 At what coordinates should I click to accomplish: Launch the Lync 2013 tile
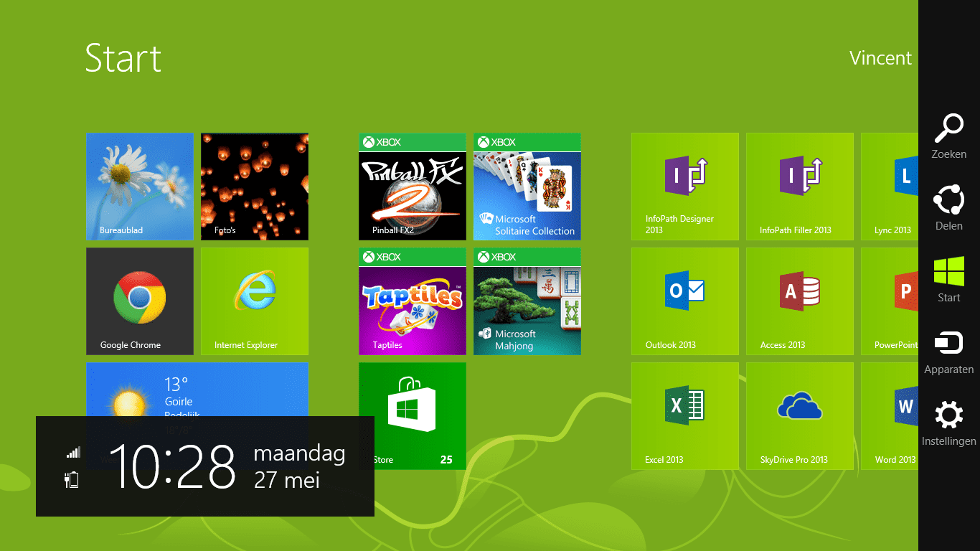point(890,187)
